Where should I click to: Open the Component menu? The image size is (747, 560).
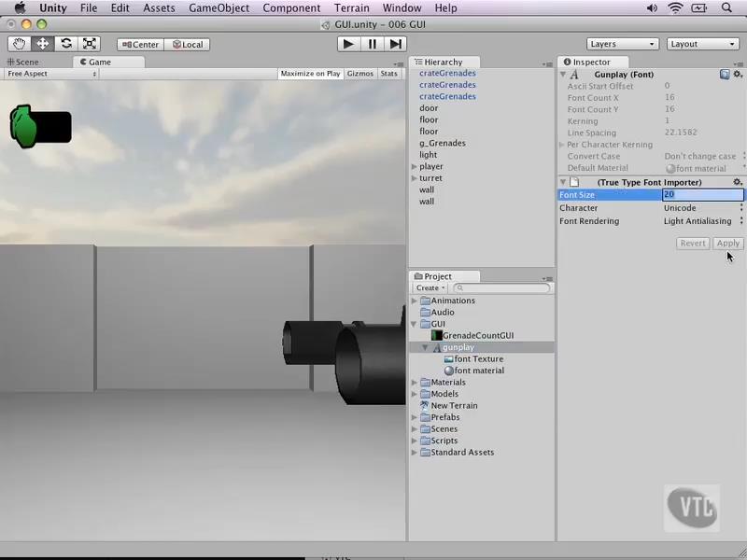click(291, 8)
